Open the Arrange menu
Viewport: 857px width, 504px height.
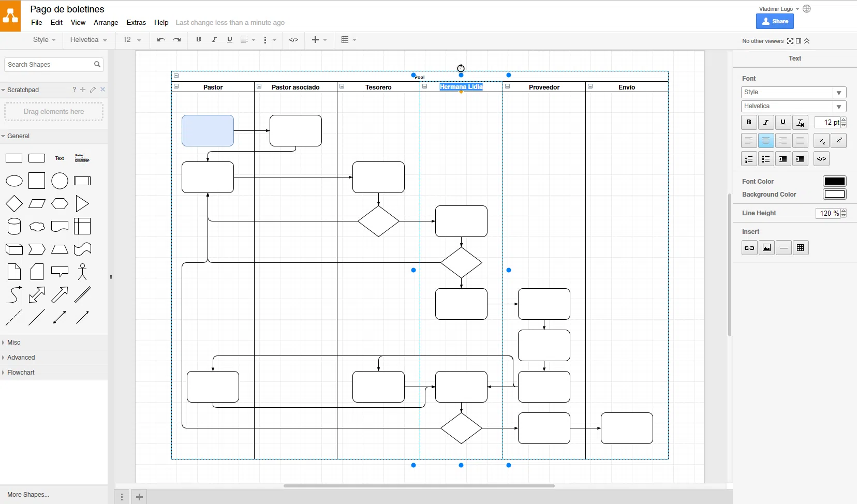[x=106, y=23]
